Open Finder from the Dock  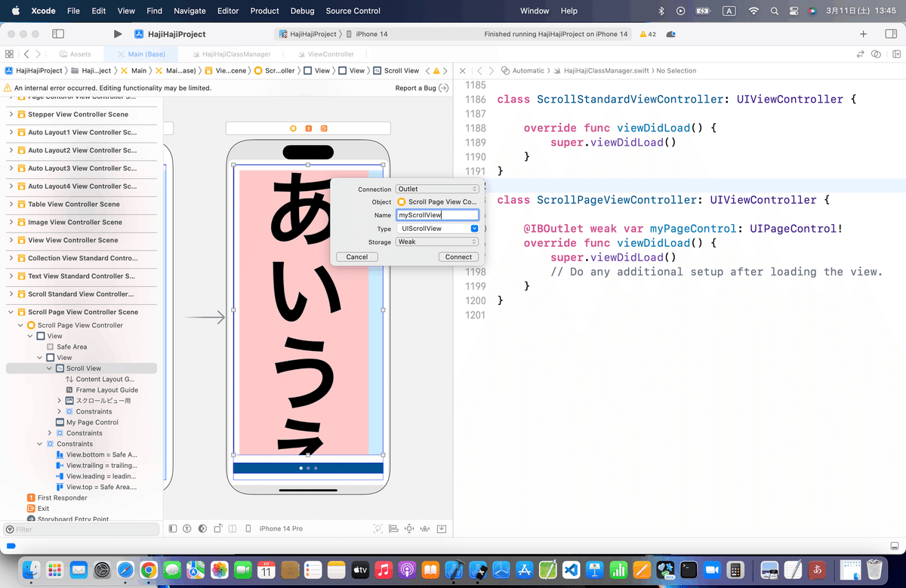(x=31, y=570)
